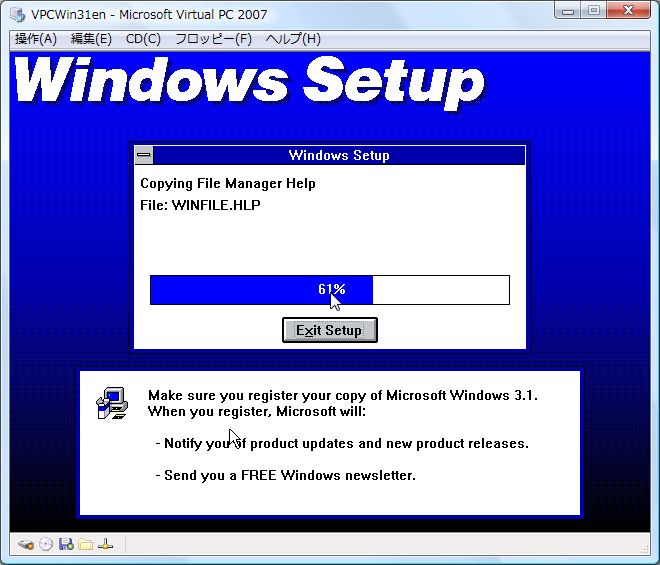This screenshot has height=565, width=660.
Task: Click the 'Make sure you register your copy' line
Action: [343, 395]
